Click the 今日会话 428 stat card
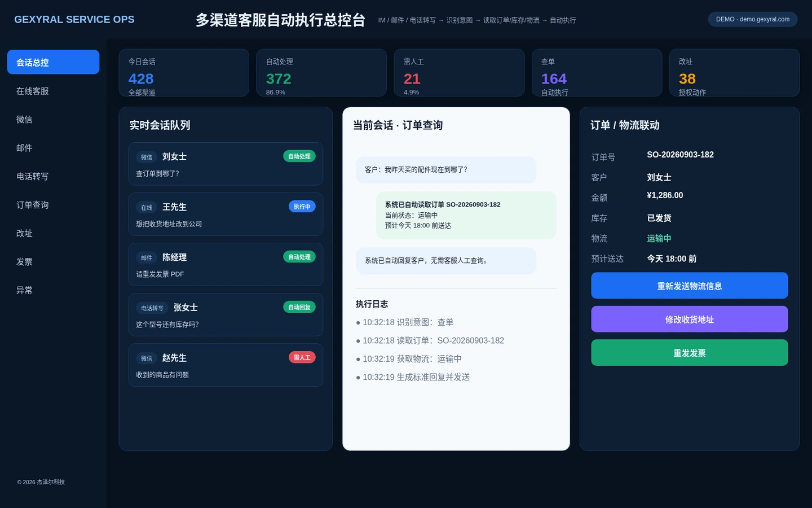This screenshot has height=508, width=812. pyautogui.click(x=184, y=73)
